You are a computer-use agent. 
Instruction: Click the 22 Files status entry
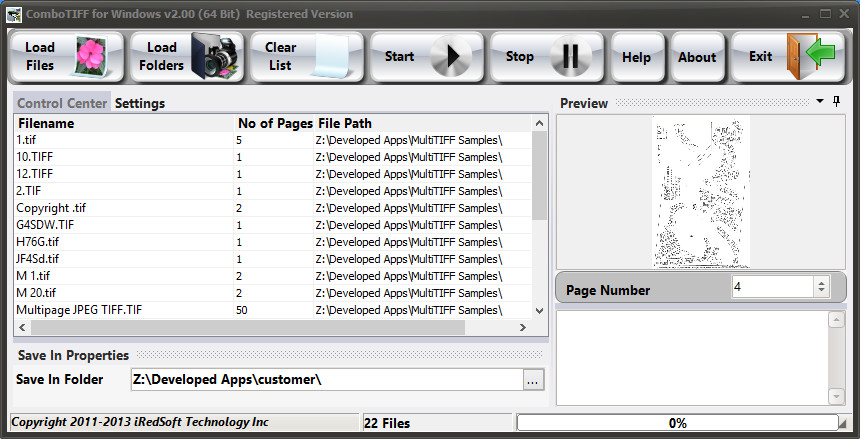(x=437, y=423)
